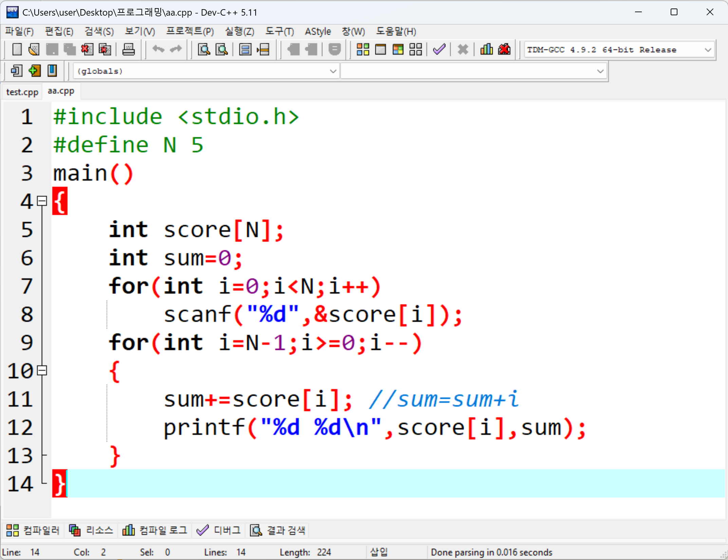Collapse the main function fold at line 4
The height and width of the screenshot is (560, 728).
(x=42, y=201)
